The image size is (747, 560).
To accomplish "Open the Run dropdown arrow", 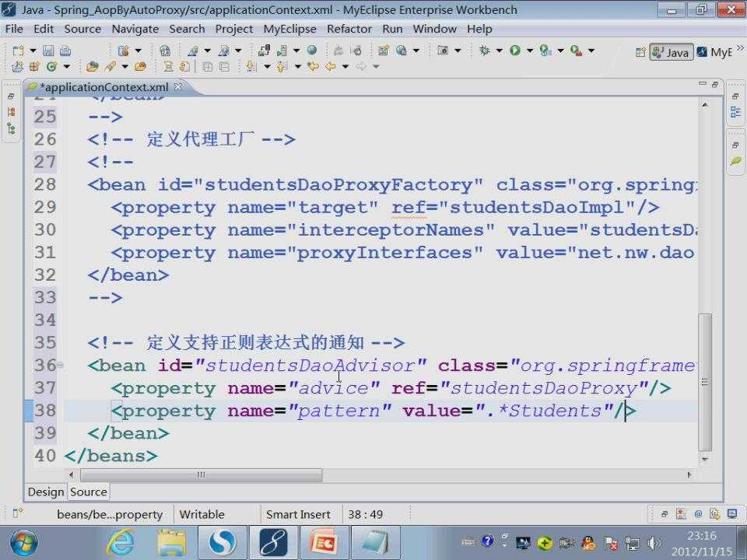I will coord(530,51).
